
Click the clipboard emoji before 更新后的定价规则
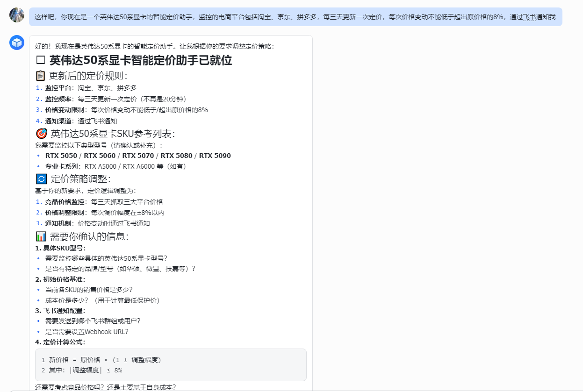[x=41, y=76]
